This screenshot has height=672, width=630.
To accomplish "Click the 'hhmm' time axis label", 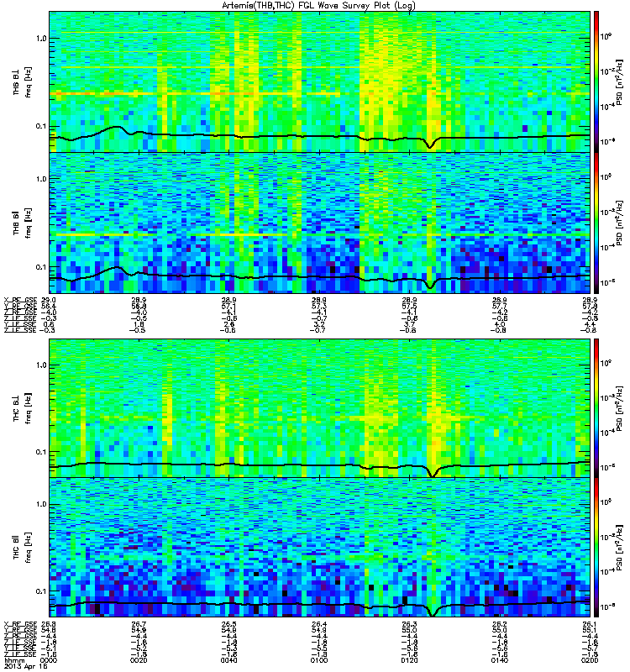I will (13, 660).
